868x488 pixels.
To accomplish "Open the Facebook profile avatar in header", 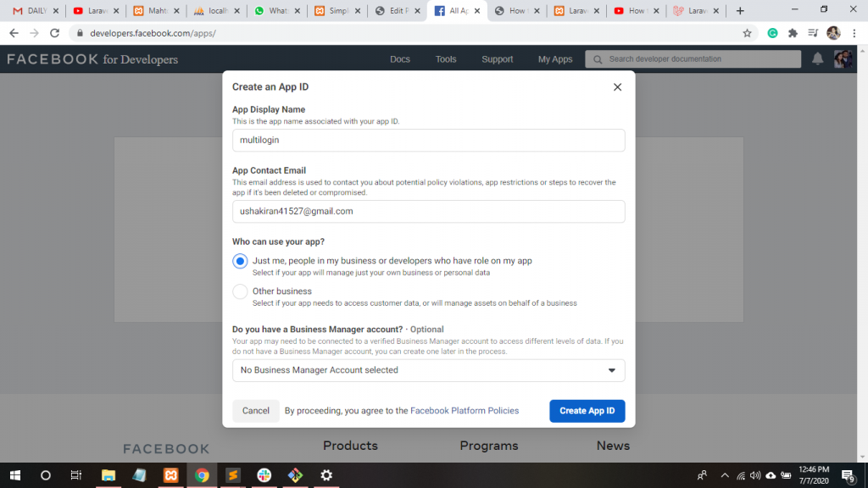I will tap(843, 58).
